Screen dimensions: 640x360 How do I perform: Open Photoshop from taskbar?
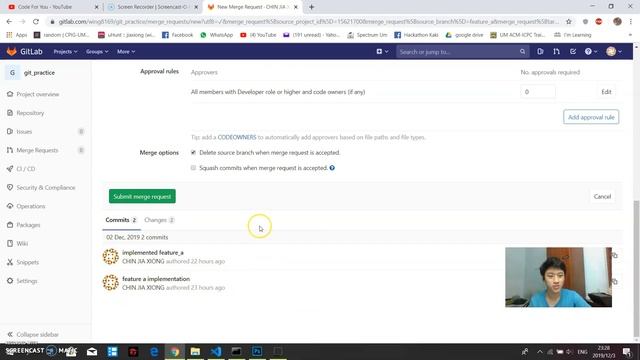(x=257, y=351)
